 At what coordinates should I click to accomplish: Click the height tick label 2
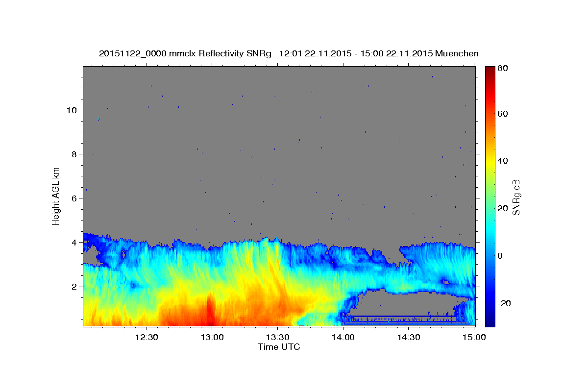tap(73, 286)
